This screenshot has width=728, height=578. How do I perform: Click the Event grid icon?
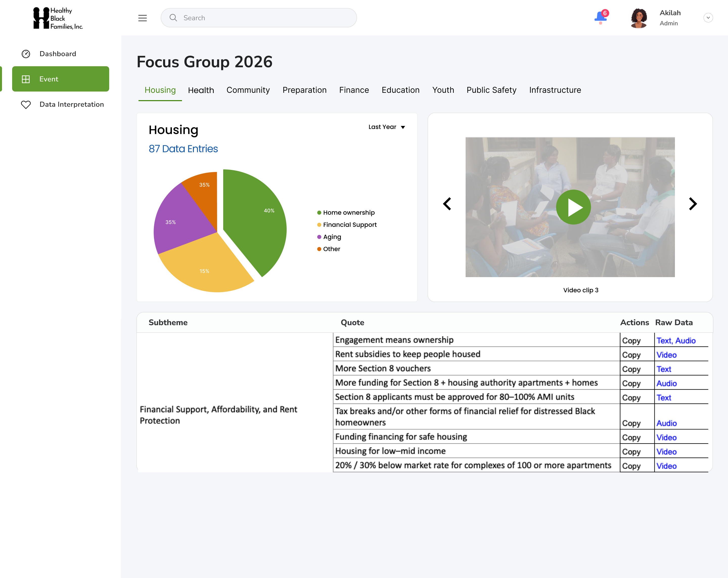tap(26, 79)
